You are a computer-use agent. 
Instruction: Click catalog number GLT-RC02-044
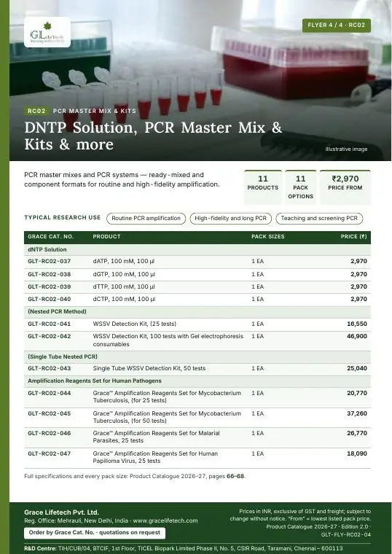click(x=50, y=393)
